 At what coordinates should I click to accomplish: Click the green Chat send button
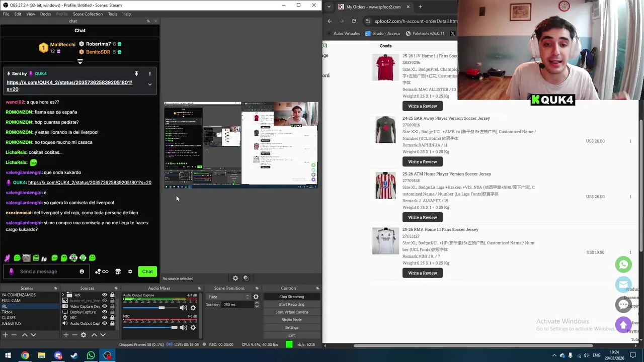tap(147, 271)
